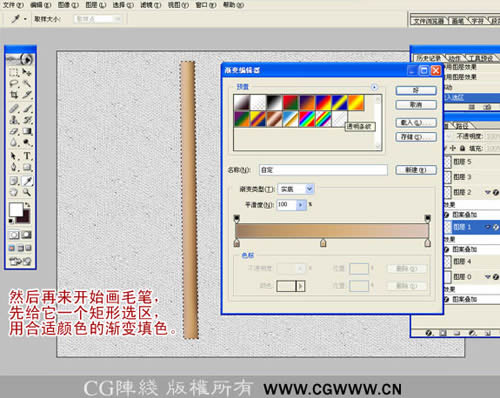The image size is (500, 398).
Task: Click 新建(W) button
Action: (x=416, y=170)
